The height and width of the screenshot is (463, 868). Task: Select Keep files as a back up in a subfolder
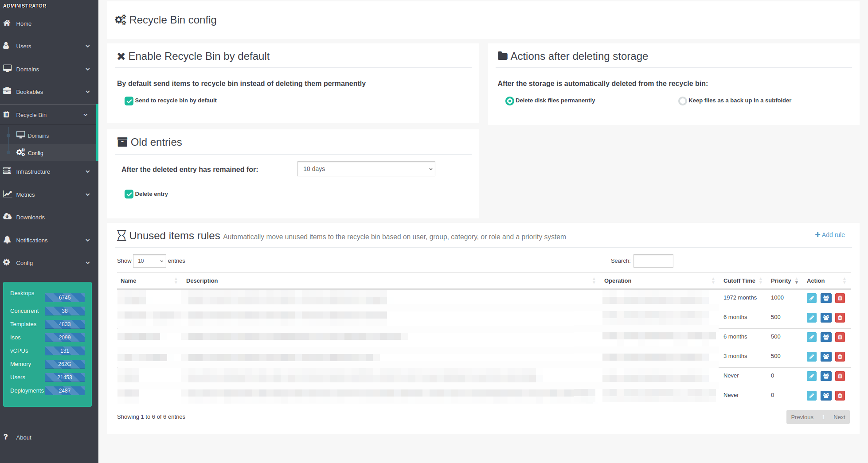click(682, 101)
